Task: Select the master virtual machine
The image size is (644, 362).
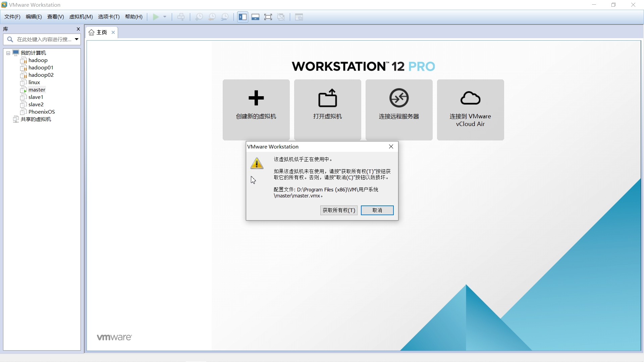Action: [x=37, y=90]
